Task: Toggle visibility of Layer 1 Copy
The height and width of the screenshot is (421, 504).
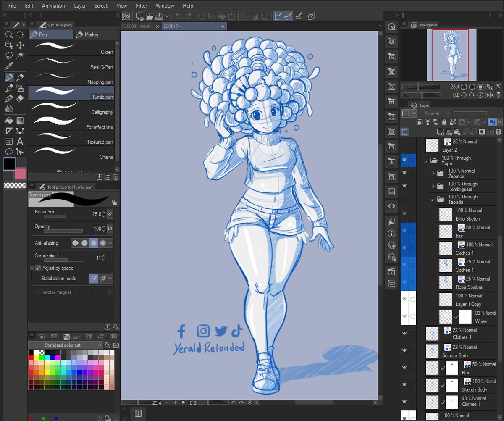Action: (404, 299)
